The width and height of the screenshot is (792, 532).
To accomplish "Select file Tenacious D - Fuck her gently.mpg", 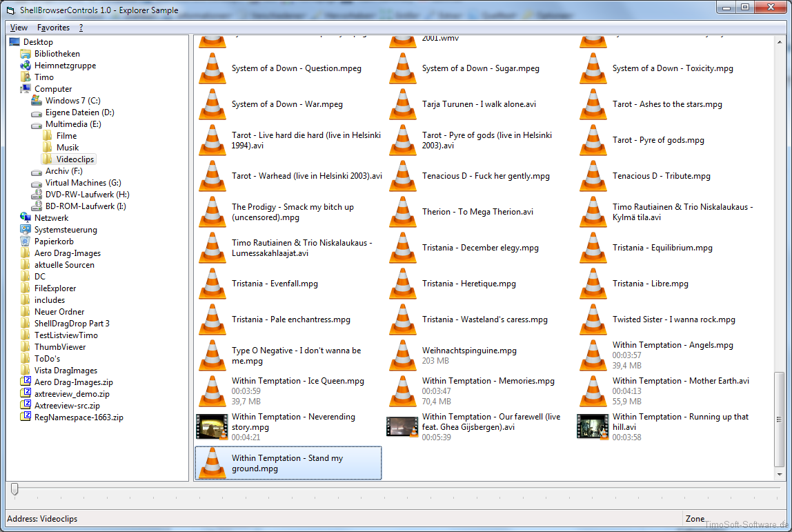I will (x=486, y=176).
